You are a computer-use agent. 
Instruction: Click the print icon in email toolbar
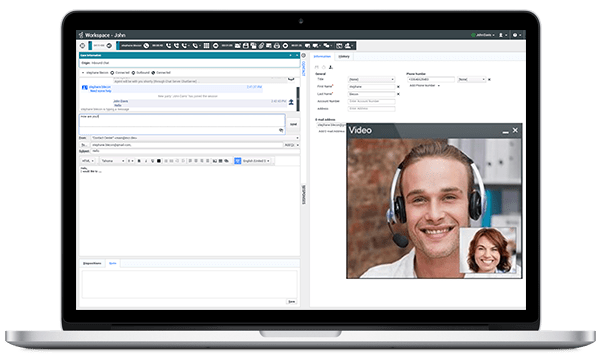click(277, 46)
